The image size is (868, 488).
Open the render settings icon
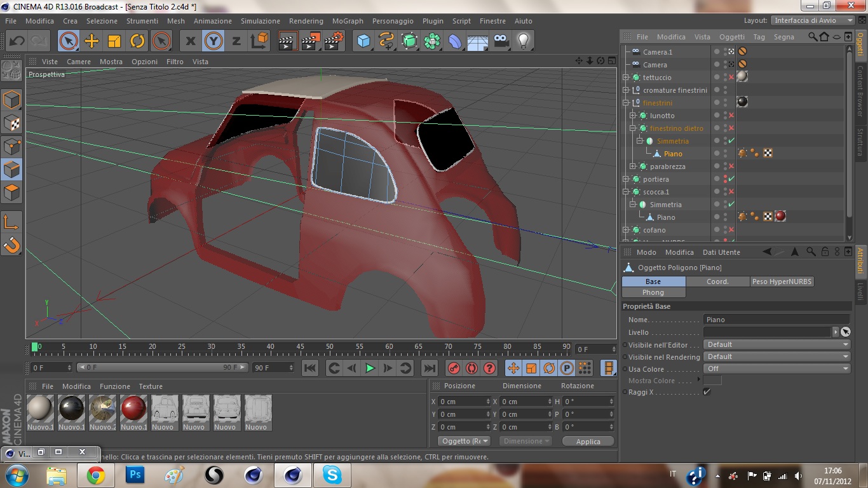point(334,41)
